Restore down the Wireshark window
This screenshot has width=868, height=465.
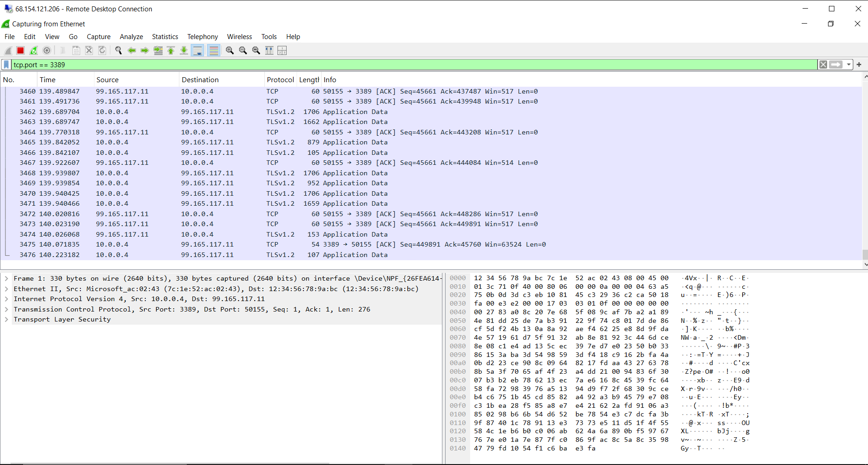(831, 24)
